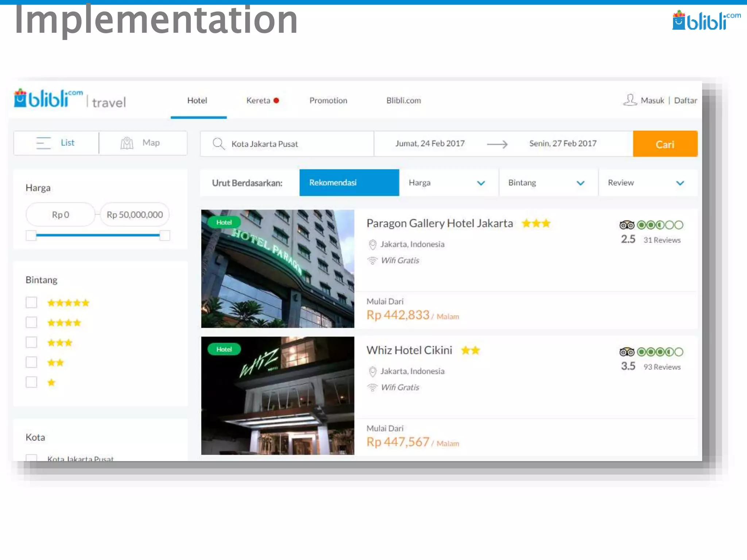Click price Rp 447,567
Viewport: 747px width, 560px height.
pos(398,442)
